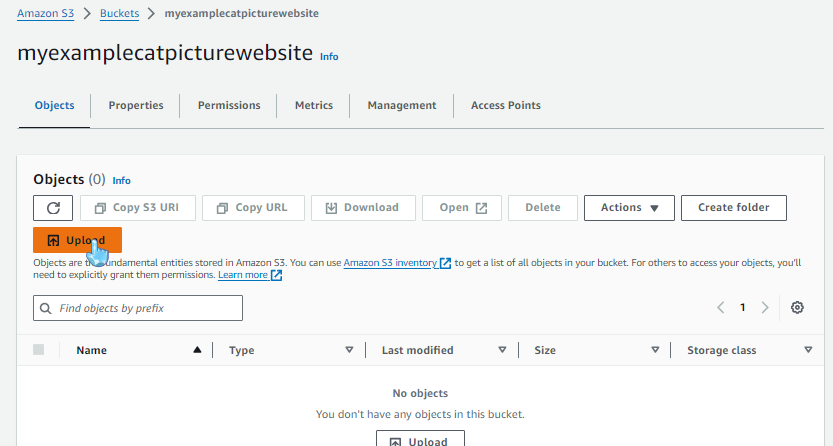Viewport: 833px width, 446px height.
Task: Open the Learn more link
Action: click(250, 275)
